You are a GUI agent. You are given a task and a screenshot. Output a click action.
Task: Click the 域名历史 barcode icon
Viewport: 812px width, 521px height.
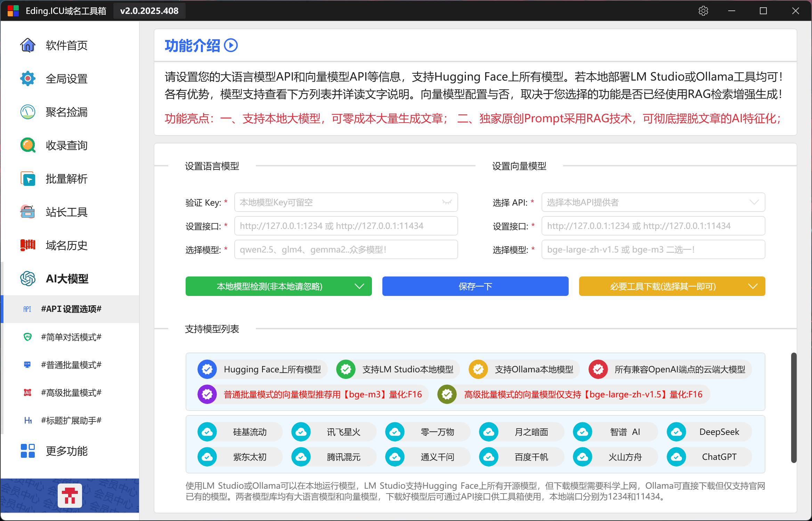27,245
